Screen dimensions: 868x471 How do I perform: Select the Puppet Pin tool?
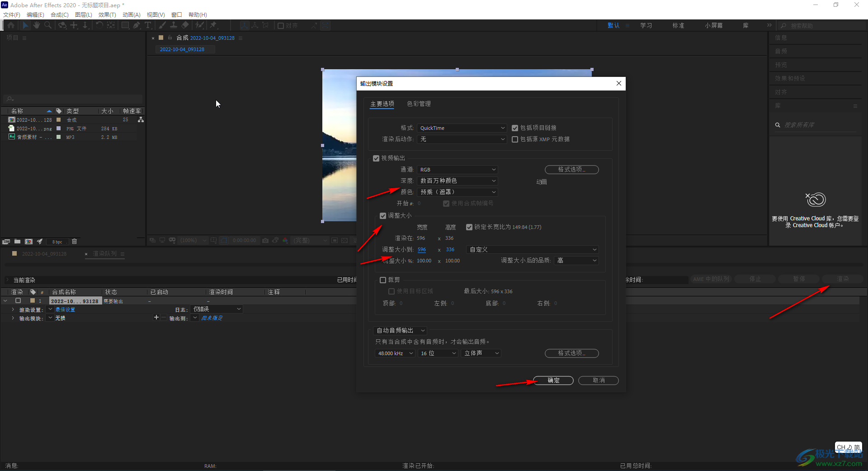click(213, 25)
